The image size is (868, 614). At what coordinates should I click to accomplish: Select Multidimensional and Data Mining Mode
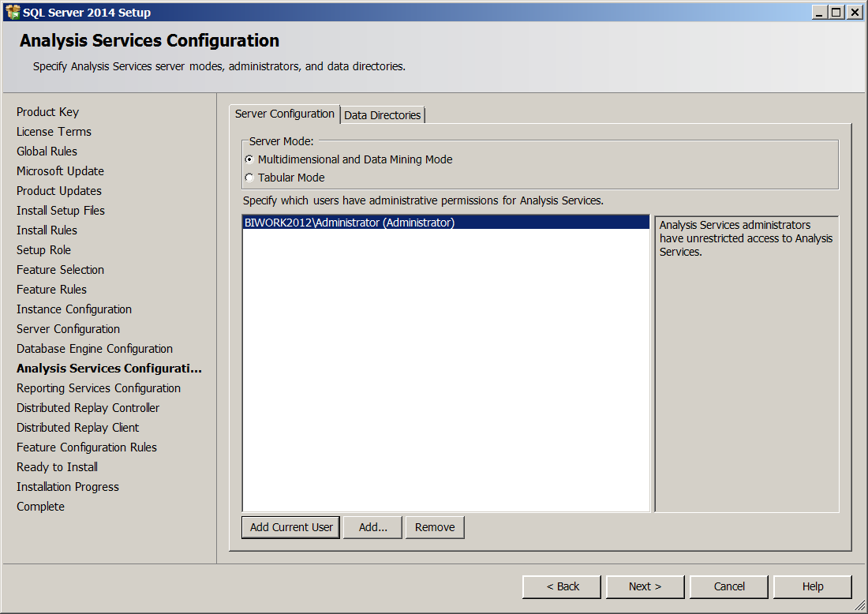249,159
